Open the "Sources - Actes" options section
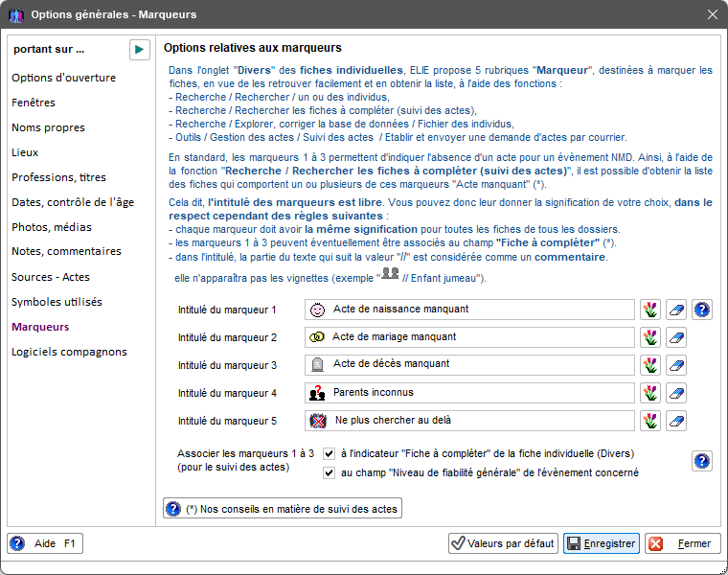Viewport: 728px width, 575px height. point(50,277)
